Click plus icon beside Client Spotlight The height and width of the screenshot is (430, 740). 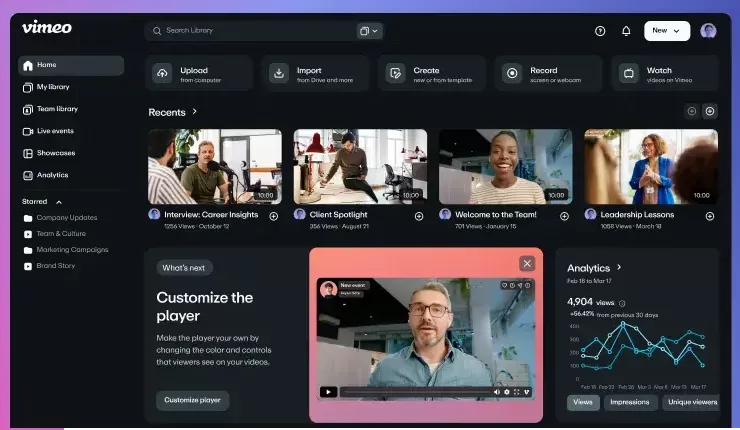coord(419,216)
